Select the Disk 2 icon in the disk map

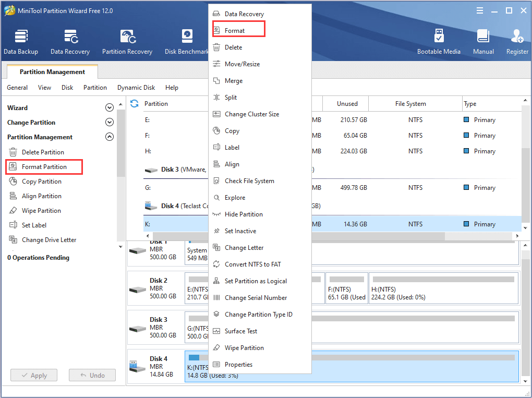point(138,290)
